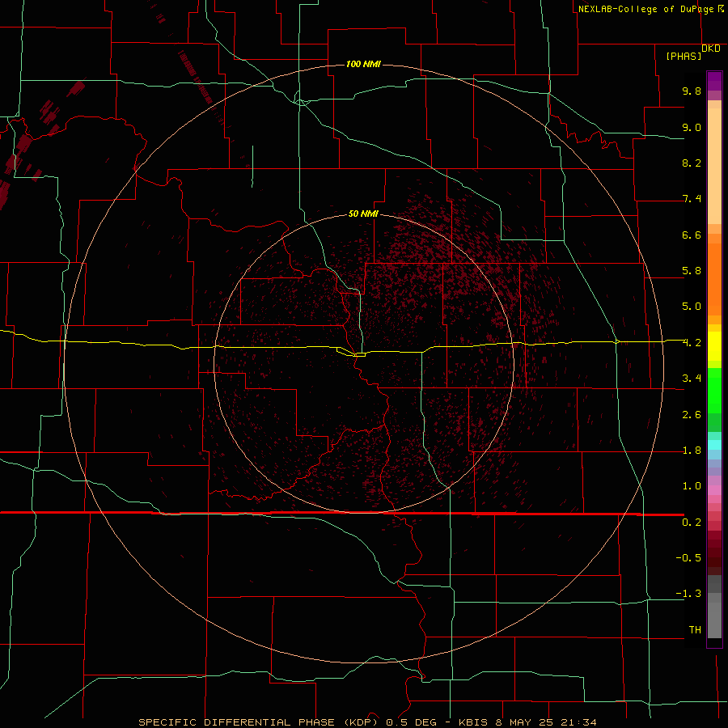Click the -0.5 scale value
Viewport: 728px width, 728px height.
688,558
